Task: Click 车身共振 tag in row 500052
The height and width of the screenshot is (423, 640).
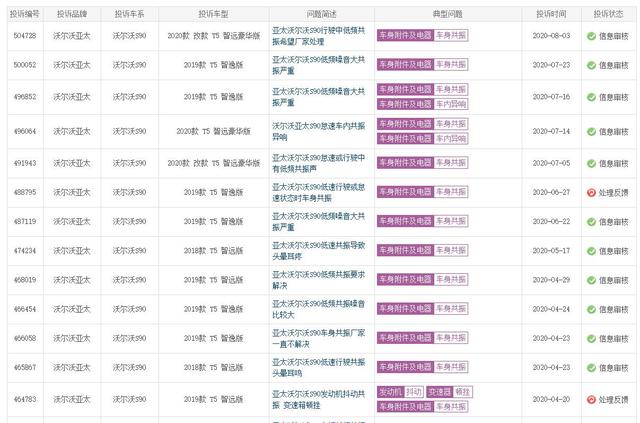Action: [451, 65]
